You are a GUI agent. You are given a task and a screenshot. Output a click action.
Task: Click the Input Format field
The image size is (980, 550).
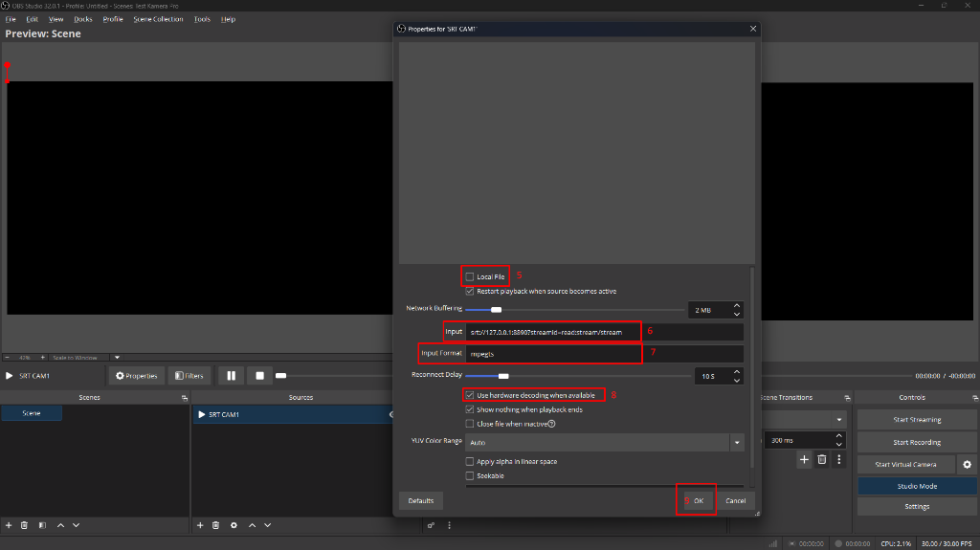click(x=605, y=354)
